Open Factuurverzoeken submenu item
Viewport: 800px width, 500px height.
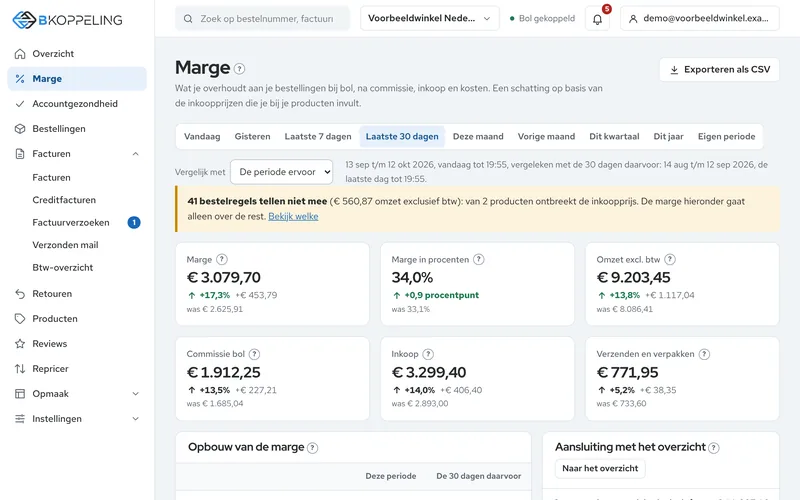coord(77,222)
